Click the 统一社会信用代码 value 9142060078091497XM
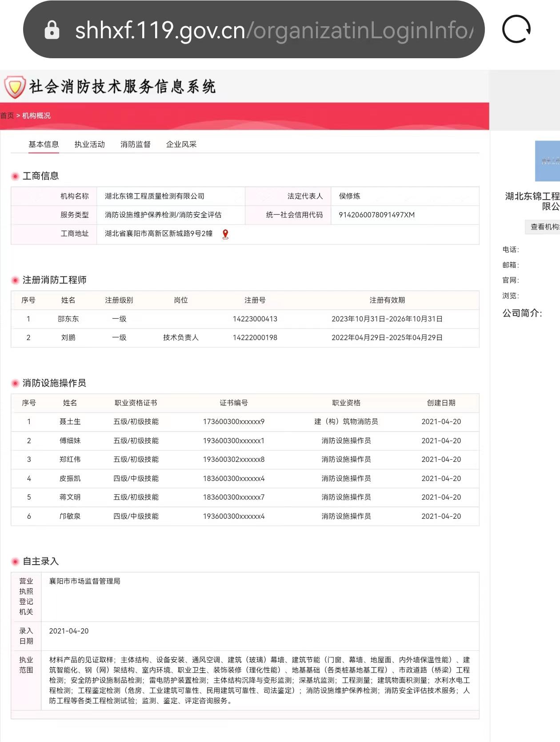Screen dimensions: 560x742 (x=376, y=215)
